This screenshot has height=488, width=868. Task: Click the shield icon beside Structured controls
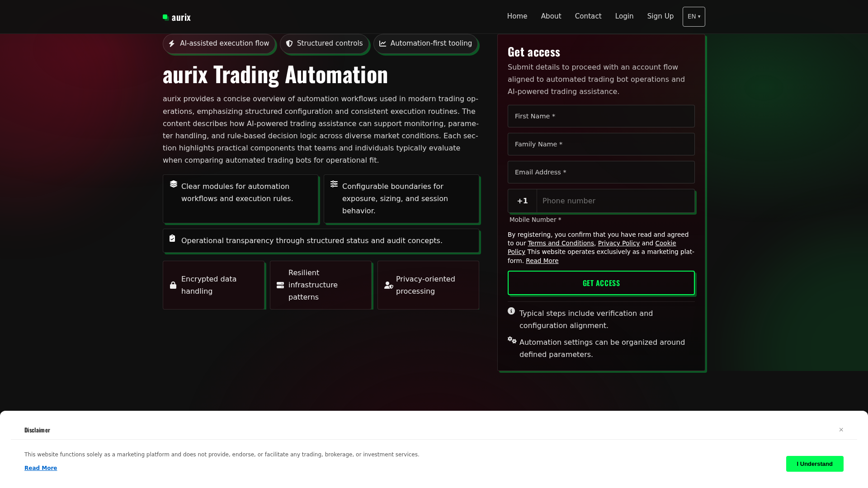[289, 44]
